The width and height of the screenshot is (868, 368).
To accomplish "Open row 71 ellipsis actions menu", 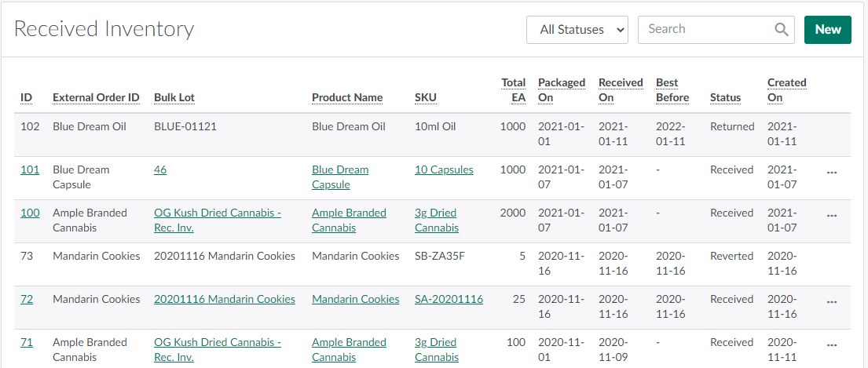I will pyautogui.click(x=832, y=343).
